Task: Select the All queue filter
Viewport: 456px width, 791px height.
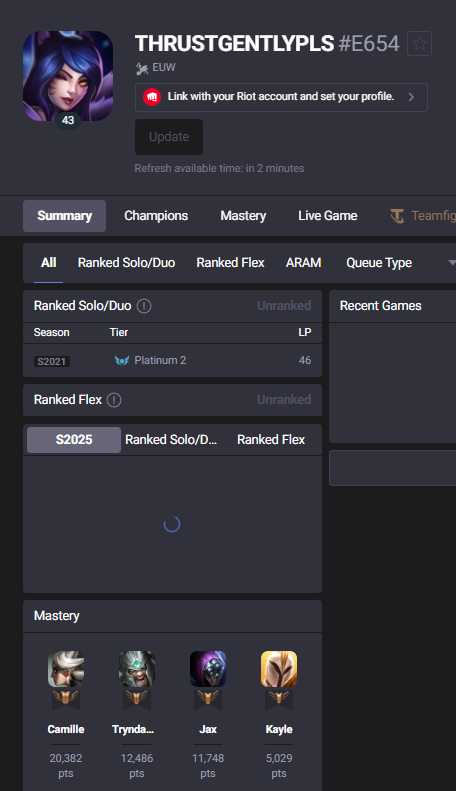Action: [48, 263]
